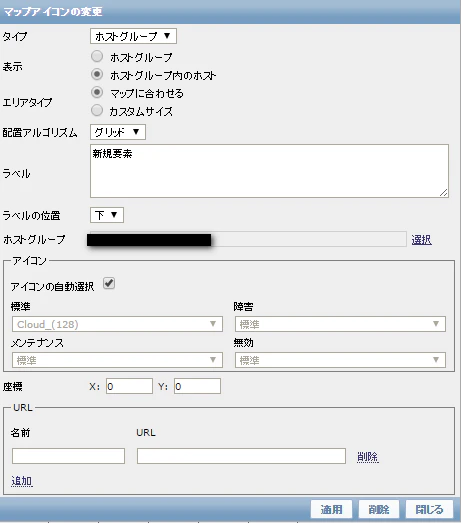Click the 追加 link to add URL
Viewport: 461px width, 523px height.
(x=22, y=481)
